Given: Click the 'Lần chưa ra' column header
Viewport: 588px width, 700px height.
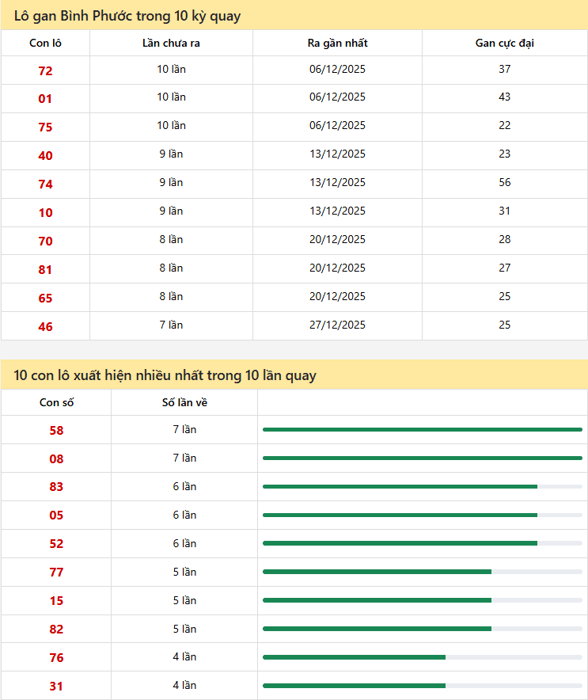Looking at the screenshot, I should click(171, 44).
